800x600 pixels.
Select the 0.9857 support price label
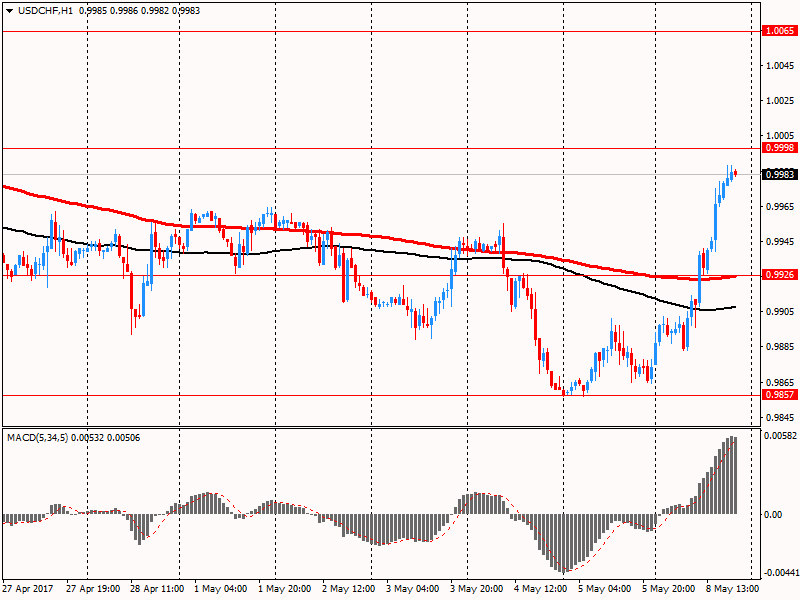[780, 395]
